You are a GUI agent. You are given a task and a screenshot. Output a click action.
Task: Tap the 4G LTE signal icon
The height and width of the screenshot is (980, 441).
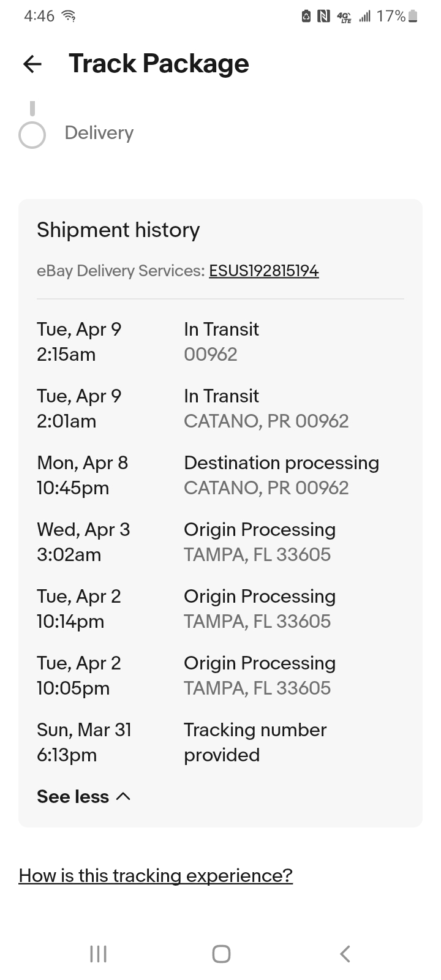(x=345, y=17)
